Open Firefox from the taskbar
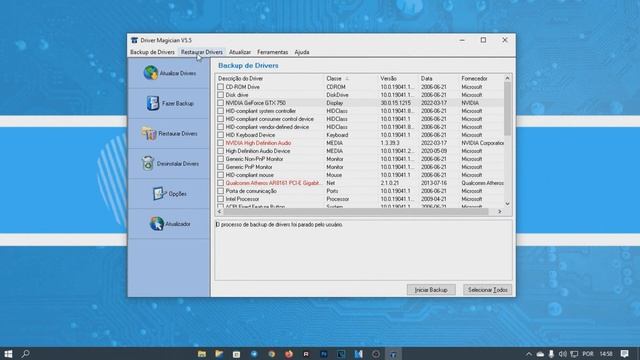The image size is (640, 360). (289, 354)
